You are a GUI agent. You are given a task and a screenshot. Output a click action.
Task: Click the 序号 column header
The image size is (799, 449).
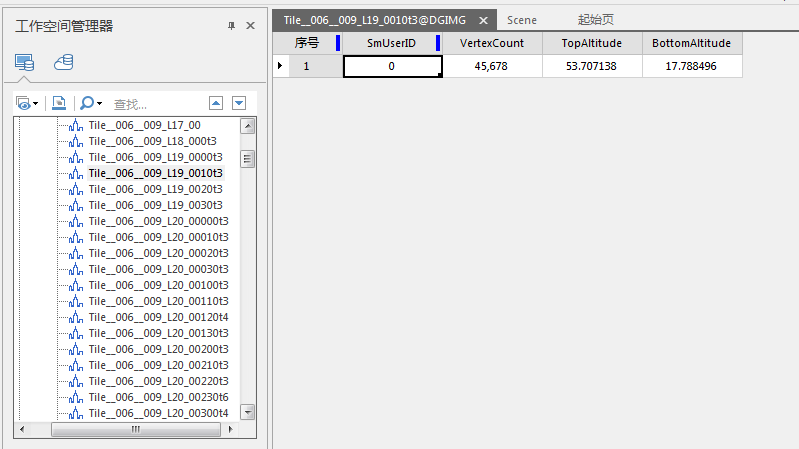pyautogui.click(x=307, y=43)
